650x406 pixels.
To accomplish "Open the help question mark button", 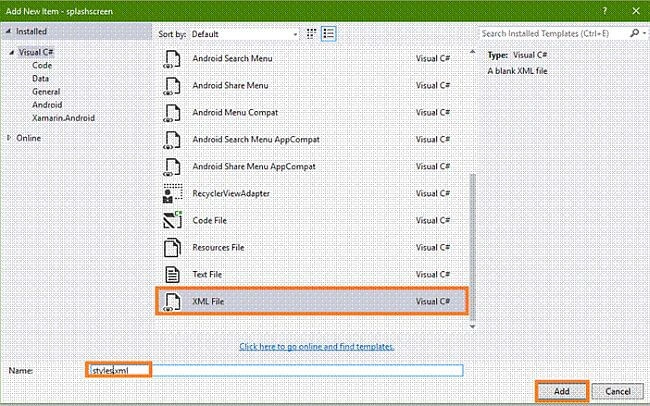I will [x=605, y=11].
